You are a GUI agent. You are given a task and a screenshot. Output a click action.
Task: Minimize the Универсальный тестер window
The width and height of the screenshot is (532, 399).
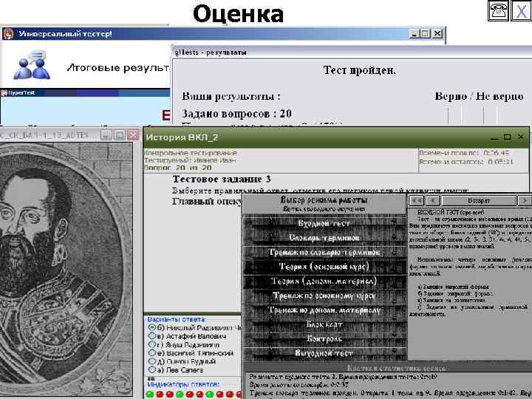pyautogui.click(x=414, y=33)
